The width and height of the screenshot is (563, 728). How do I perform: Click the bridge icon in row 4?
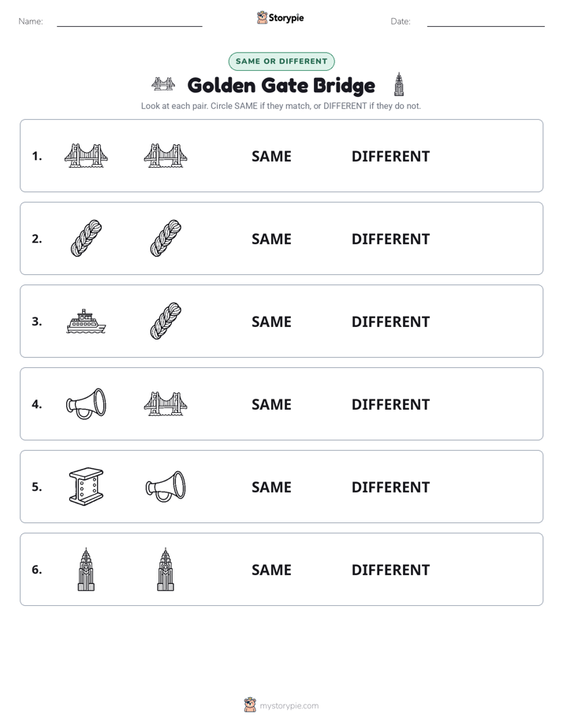[166, 404]
